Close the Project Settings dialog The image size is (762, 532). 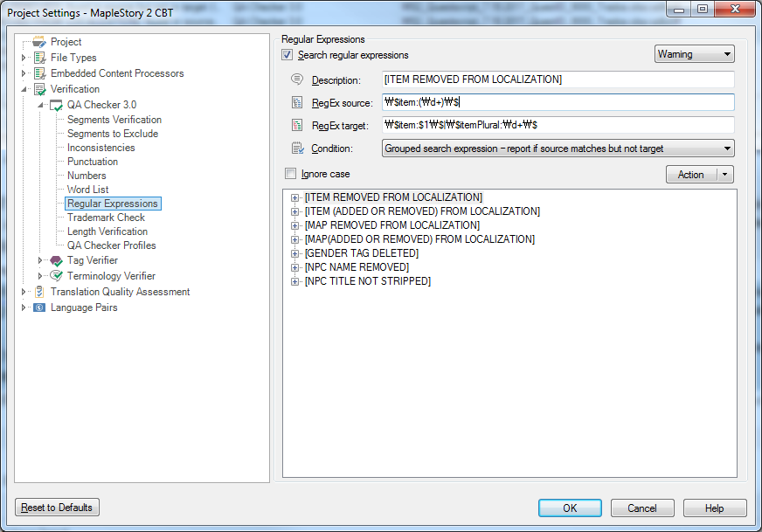[x=735, y=9]
